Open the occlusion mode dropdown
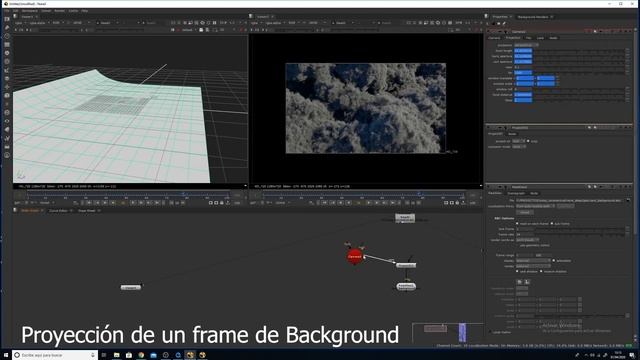This screenshot has height=360, width=640. [x=519, y=147]
